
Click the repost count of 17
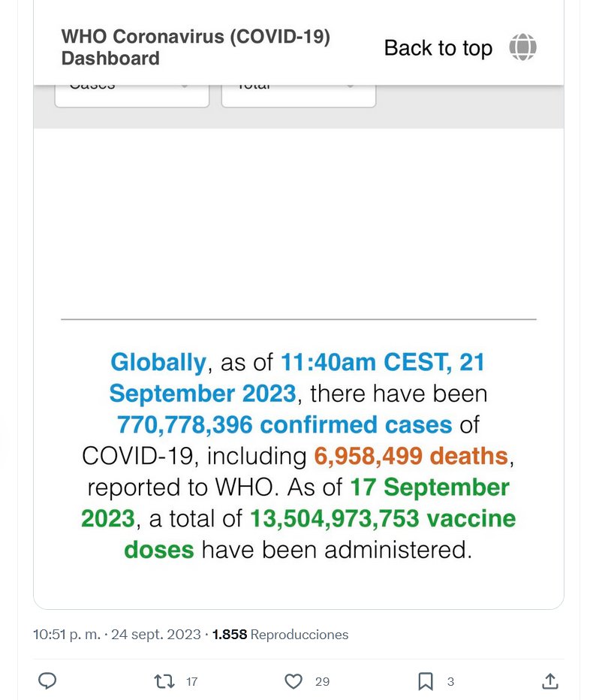[x=192, y=682]
